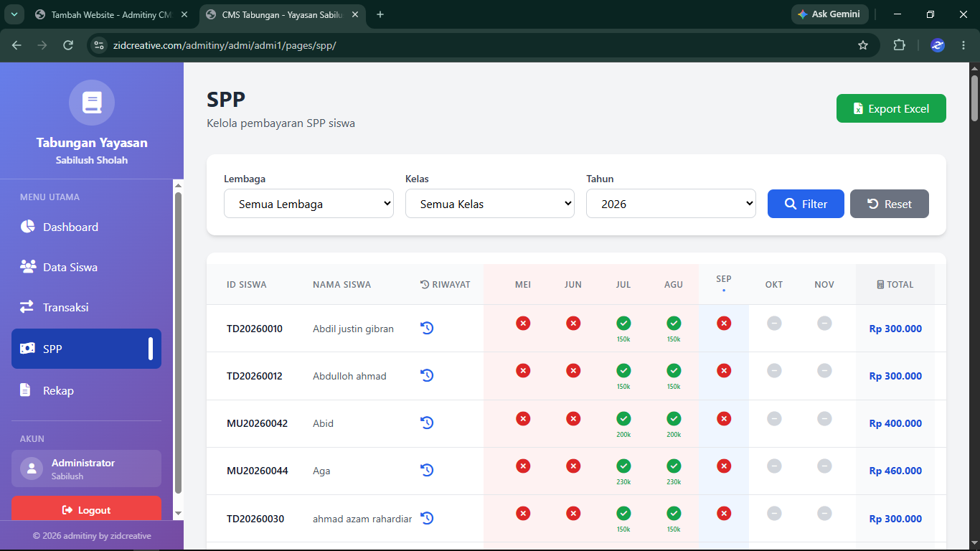Open Tahun dropdown showing 2026
This screenshot has height=551, width=980.
point(671,204)
